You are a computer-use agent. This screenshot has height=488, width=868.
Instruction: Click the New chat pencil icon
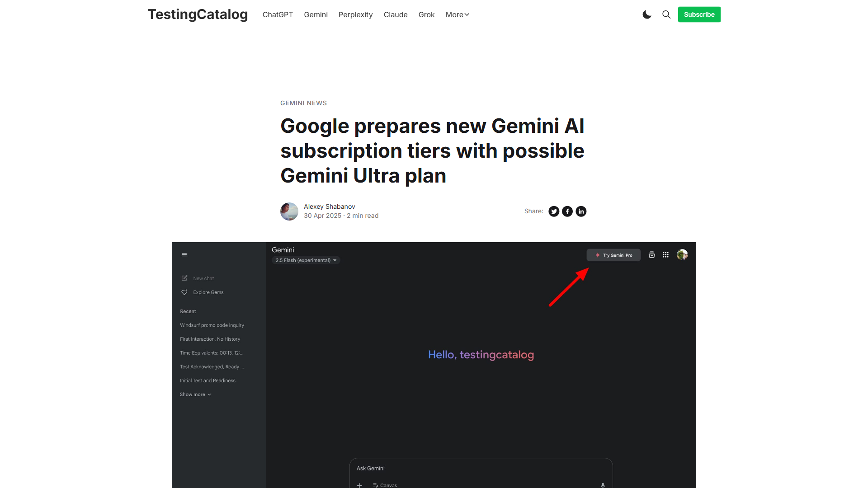pos(184,278)
